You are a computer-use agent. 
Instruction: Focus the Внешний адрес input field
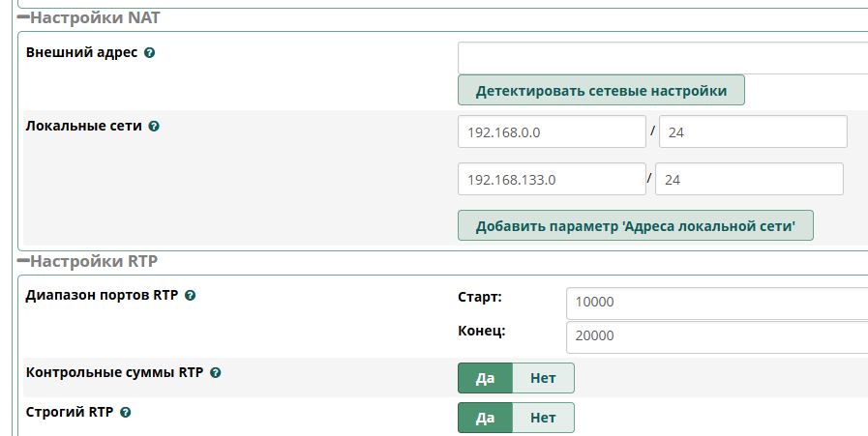coord(663,58)
